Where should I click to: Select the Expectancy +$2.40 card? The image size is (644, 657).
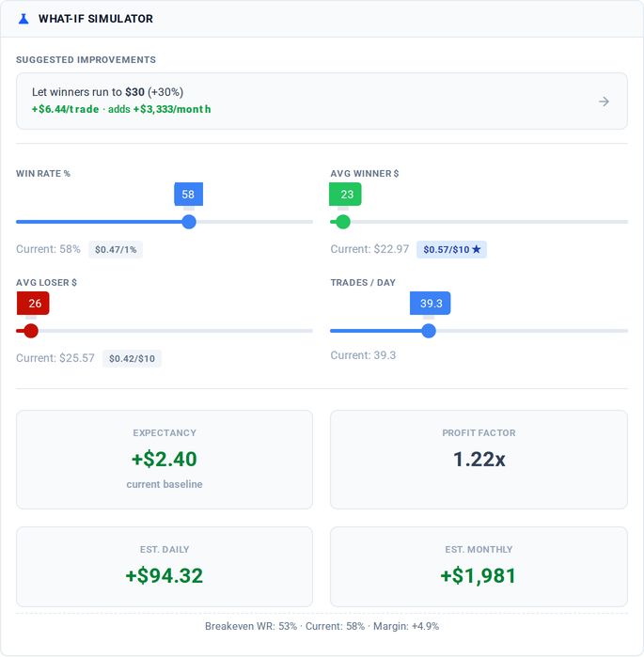click(165, 460)
